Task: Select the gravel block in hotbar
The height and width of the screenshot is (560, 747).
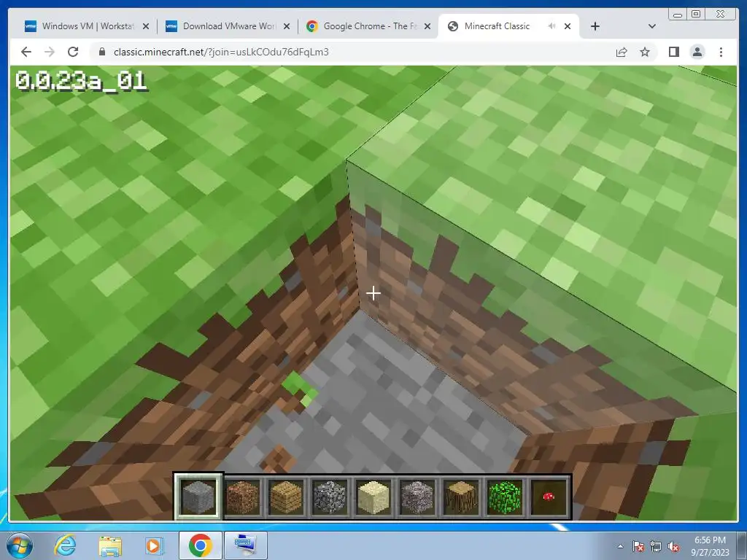Action: [417, 497]
